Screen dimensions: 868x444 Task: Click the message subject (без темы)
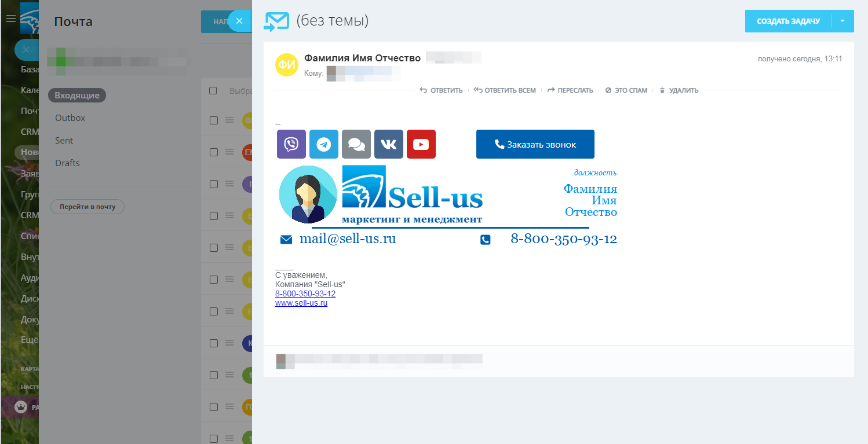coord(333,21)
